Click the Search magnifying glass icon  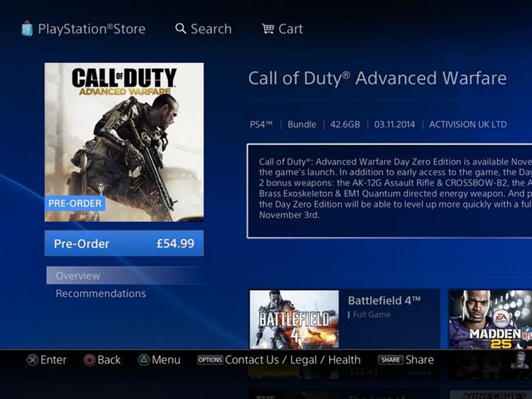coord(180,28)
